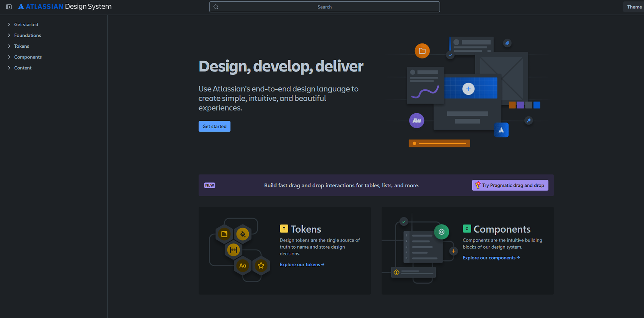Click banner text about drag and drop
The image size is (644, 318).
coord(341,185)
